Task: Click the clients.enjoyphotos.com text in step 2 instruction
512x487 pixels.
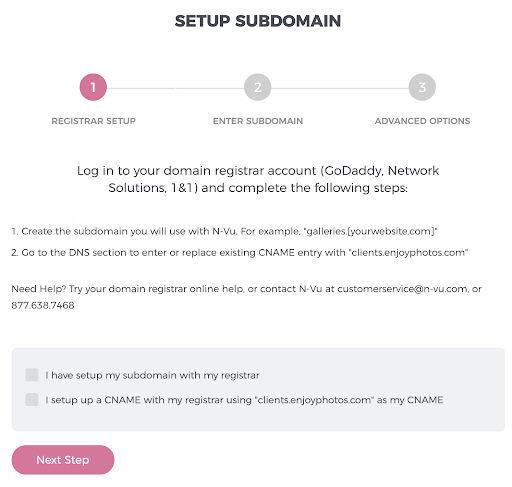Action: [408, 253]
